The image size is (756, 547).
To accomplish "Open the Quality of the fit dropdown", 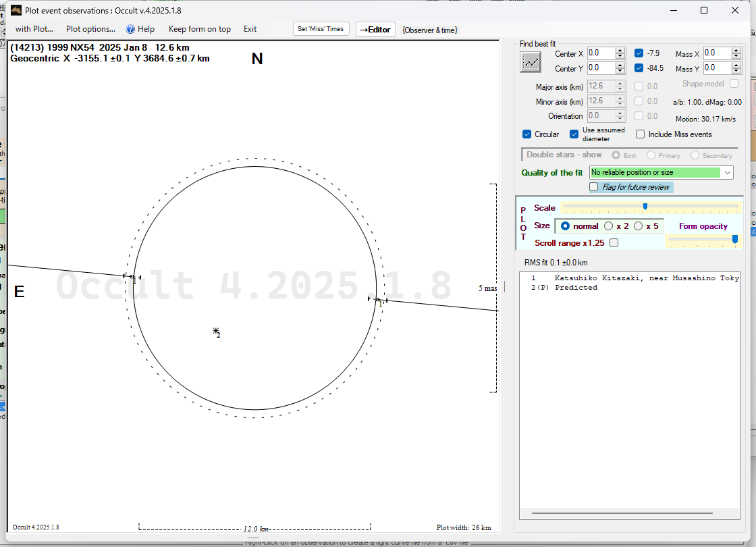I will [x=727, y=173].
